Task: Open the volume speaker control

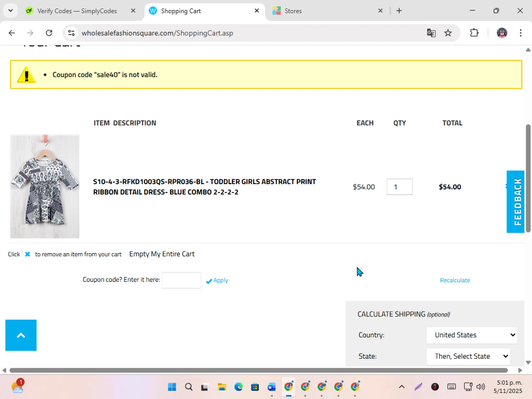Action: (x=481, y=387)
